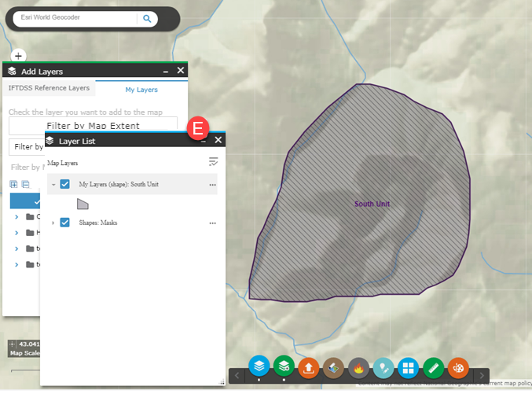Screen dimensions: 532x394
Task: Open the three-dot menu for Shapes: Masks
Action: [213, 223]
